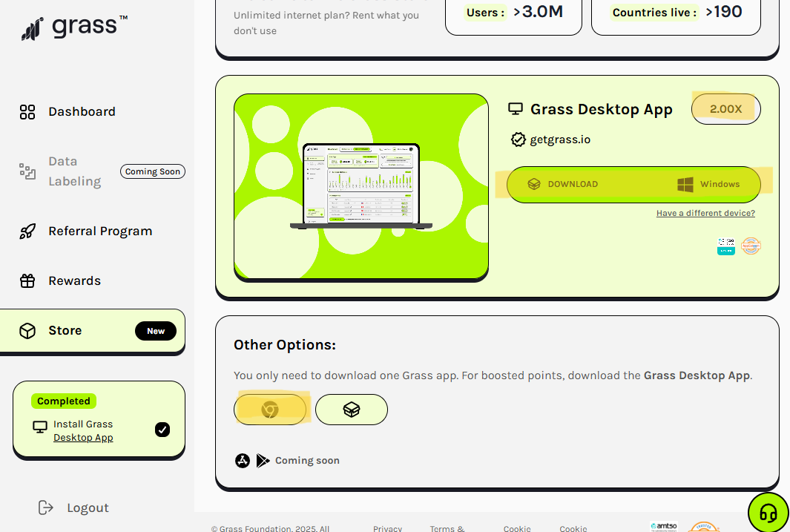The width and height of the screenshot is (790, 532).
Task: Select the Store menu item
Action: tap(93, 330)
